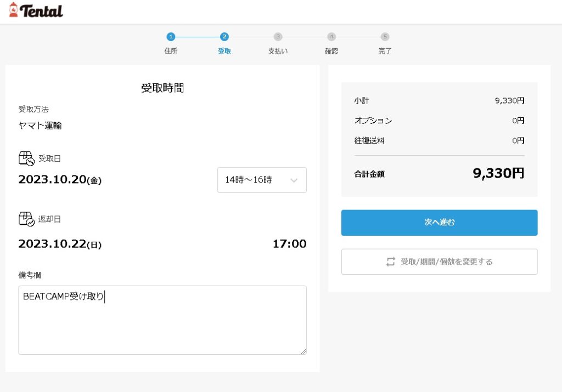Click the chevron arrow of the time selector
The image size is (562, 392).
pyautogui.click(x=294, y=180)
